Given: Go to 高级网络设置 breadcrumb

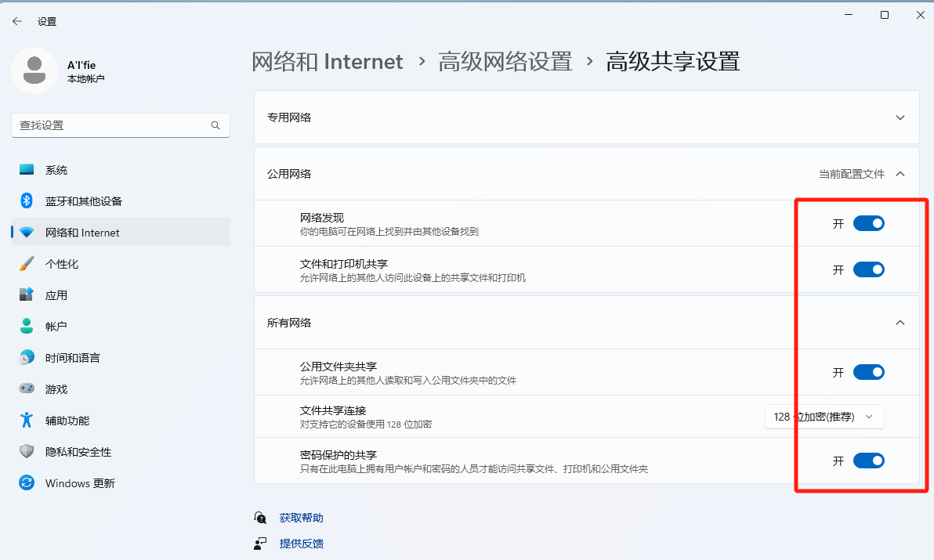Looking at the screenshot, I should point(505,61).
